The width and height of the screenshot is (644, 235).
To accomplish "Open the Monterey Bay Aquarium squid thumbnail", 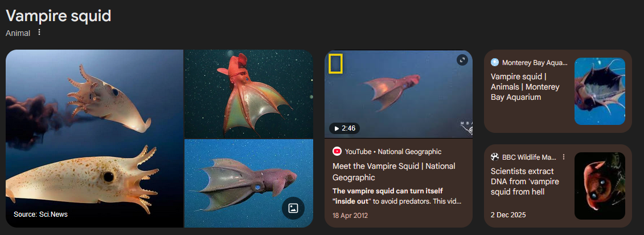I will tap(600, 91).
